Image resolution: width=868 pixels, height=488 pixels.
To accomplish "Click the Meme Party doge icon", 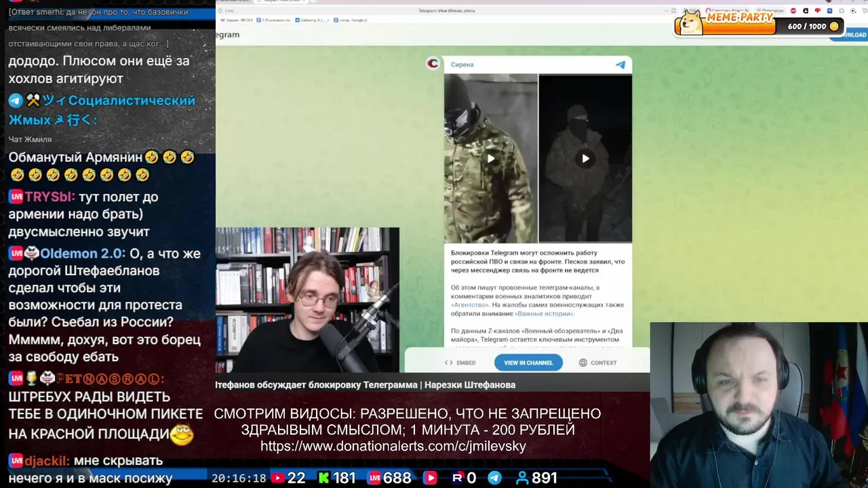I will (690, 22).
